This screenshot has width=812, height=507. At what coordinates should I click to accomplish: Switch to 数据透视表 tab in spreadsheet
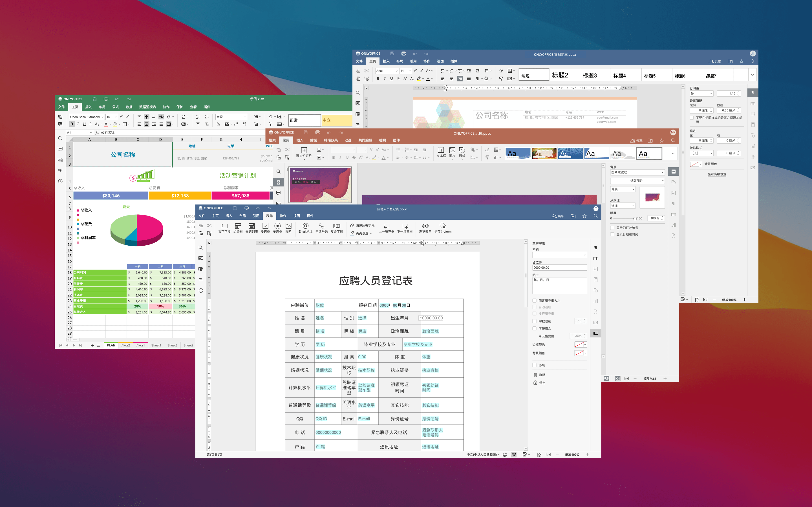click(x=148, y=107)
